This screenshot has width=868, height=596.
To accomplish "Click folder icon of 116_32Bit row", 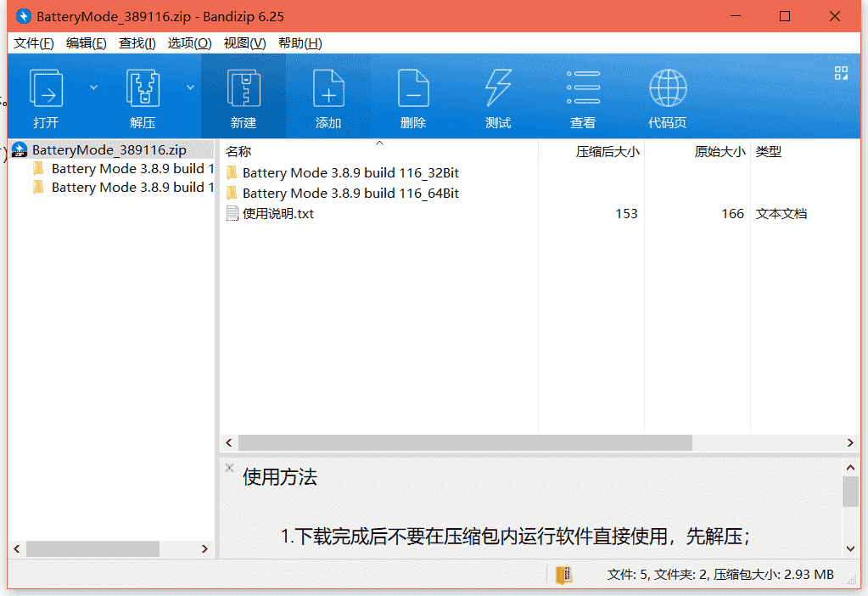I will [x=232, y=173].
